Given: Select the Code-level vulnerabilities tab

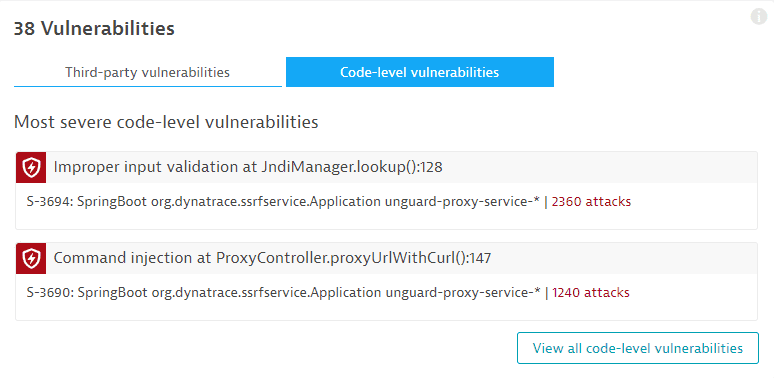Looking at the screenshot, I should [x=420, y=72].
